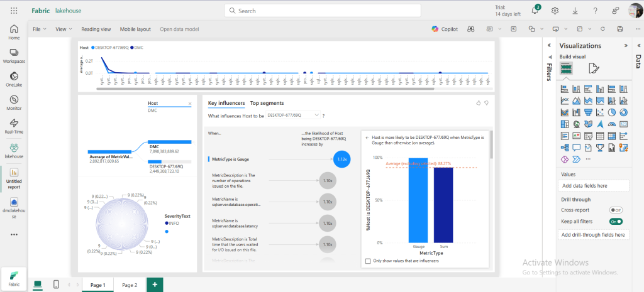Image resolution: width=644 pixels, height=292 pixels.
Task: Open the Format visual paintbrush tab
Action: point(594,68)
